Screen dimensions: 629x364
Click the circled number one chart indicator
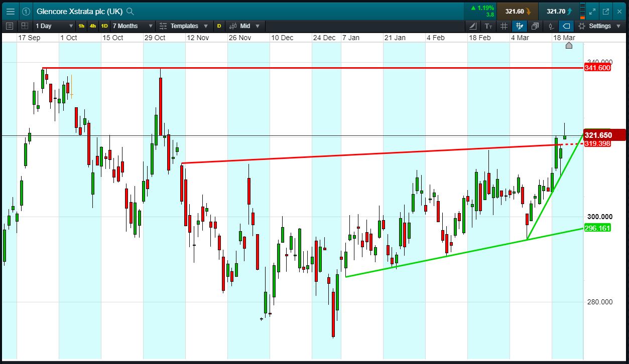pyautogui.click(x=27, y=11)
